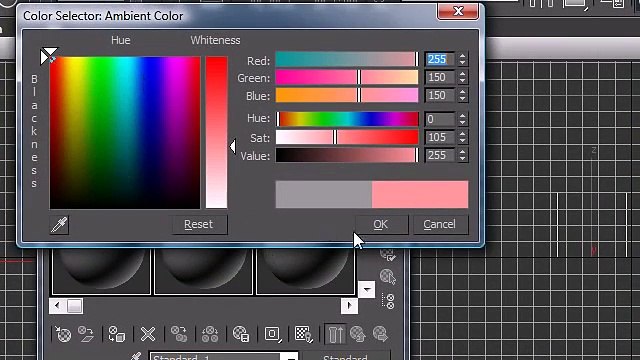This screenshot has width=640, height=360.
Task: Click Go Forward to Sibling icon
Action: [x=380, y=334]
